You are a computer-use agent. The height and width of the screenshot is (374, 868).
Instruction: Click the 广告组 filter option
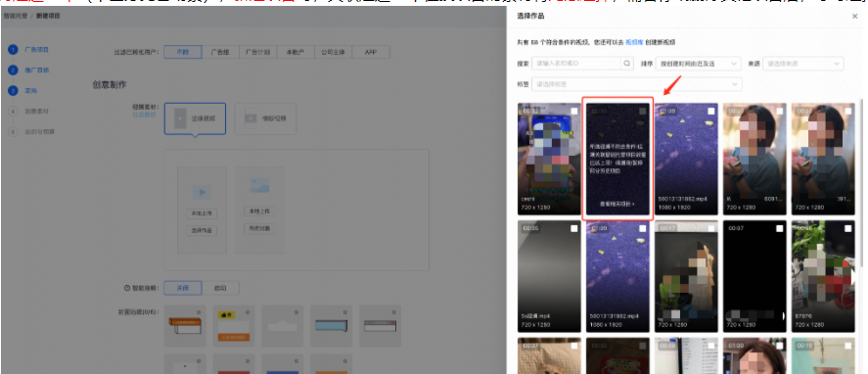[x=220, y=52]
